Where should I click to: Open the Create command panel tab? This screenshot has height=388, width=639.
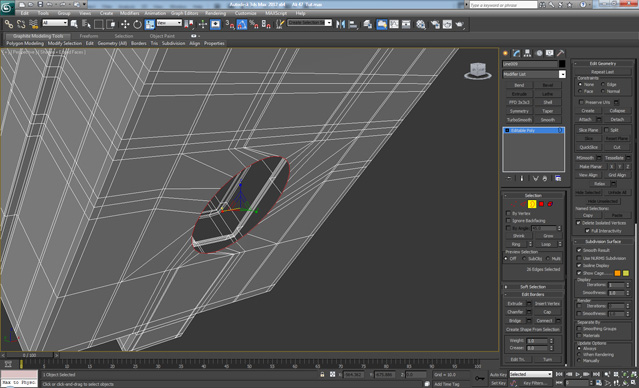(x=506, y=53)
